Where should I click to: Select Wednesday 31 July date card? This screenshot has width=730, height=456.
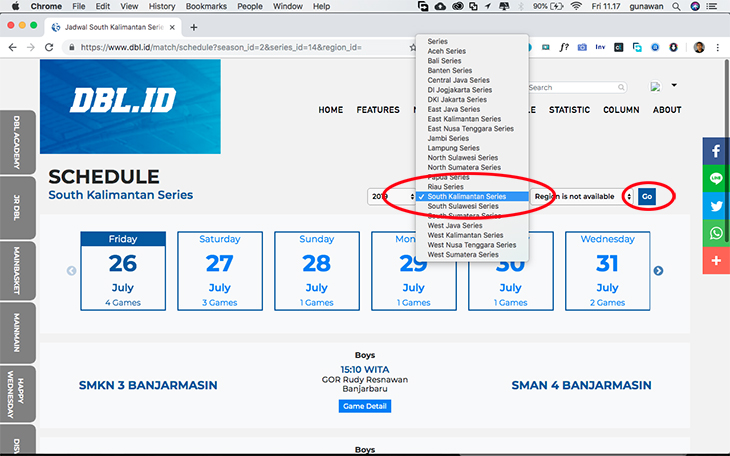pyautogui.click(x=608, y=271)
